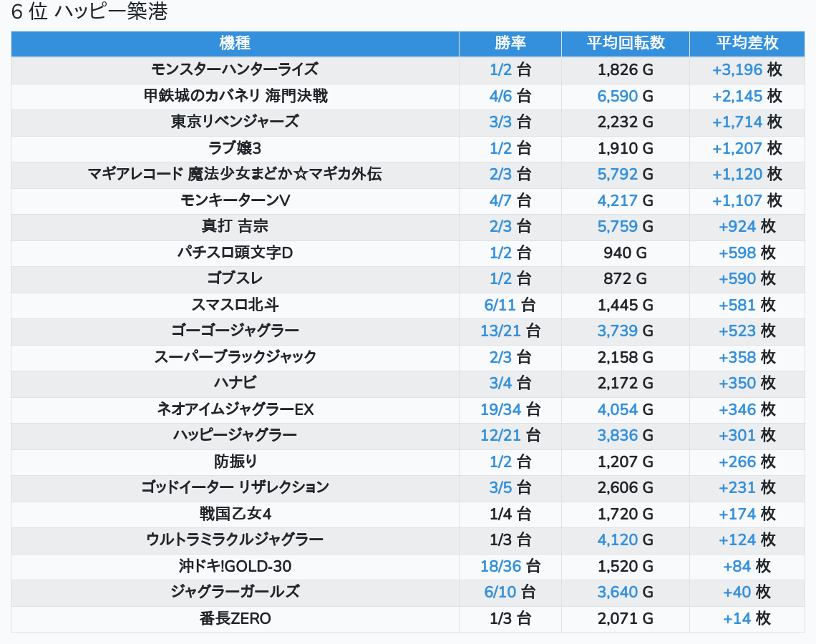Click the 4,120 link for ウルトラミラクルジャグラー

617,540
